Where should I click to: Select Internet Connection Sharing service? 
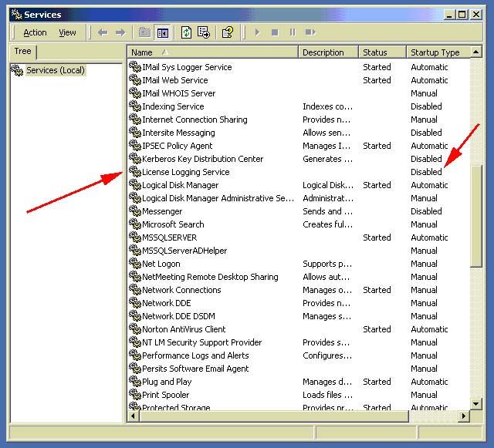tap(195, 120)
